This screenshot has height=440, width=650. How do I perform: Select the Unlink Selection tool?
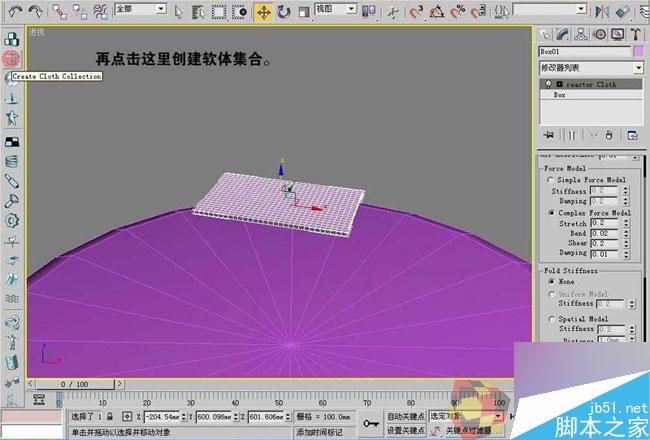(80, 12)
